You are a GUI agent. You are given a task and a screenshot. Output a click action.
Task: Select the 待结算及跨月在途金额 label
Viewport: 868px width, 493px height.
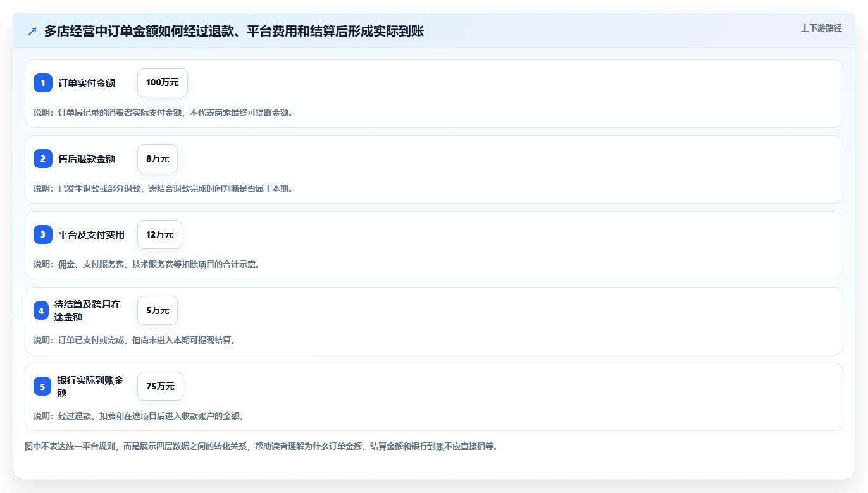[x=87, y=310]
